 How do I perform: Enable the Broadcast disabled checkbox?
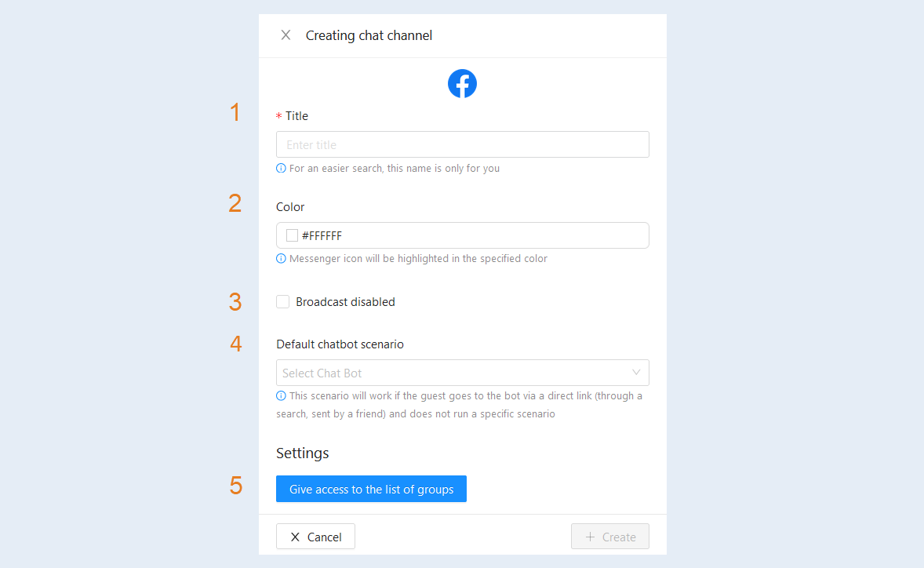tap(283, 302)
